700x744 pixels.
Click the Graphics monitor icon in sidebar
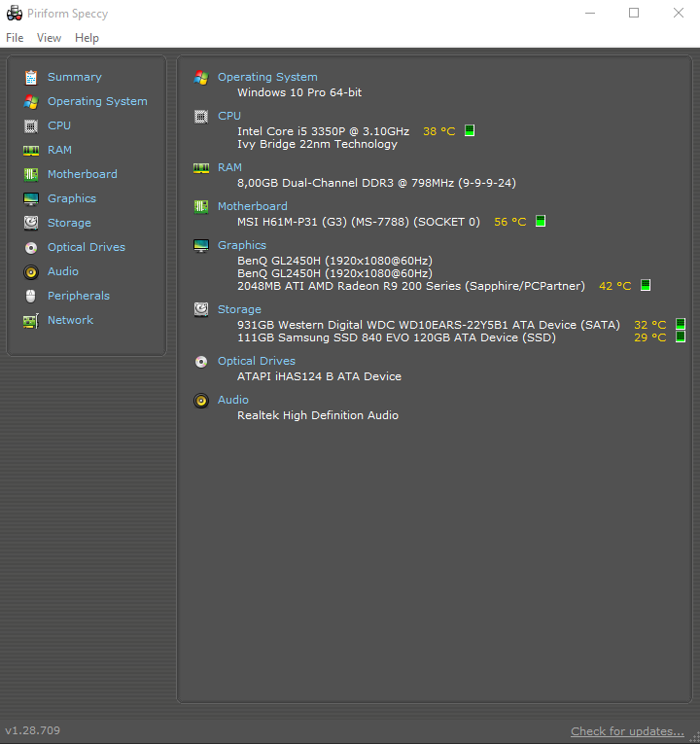[31, 198]
